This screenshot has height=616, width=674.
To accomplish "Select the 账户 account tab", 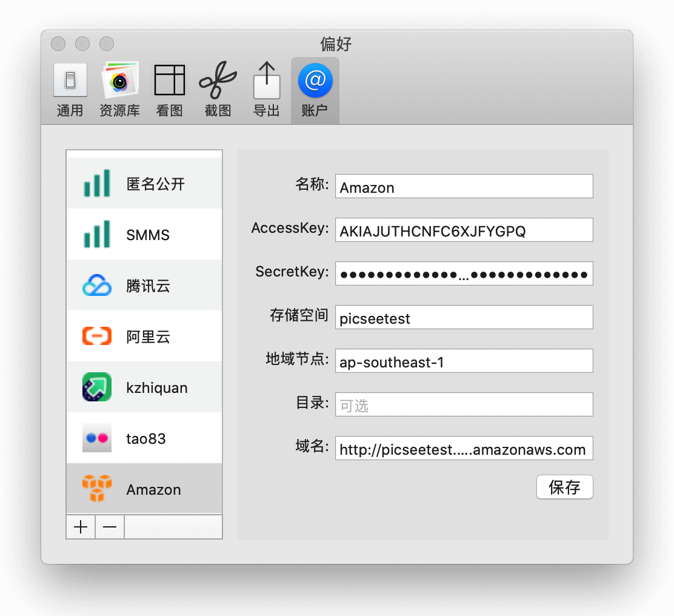I will click(x=315, y=90).
